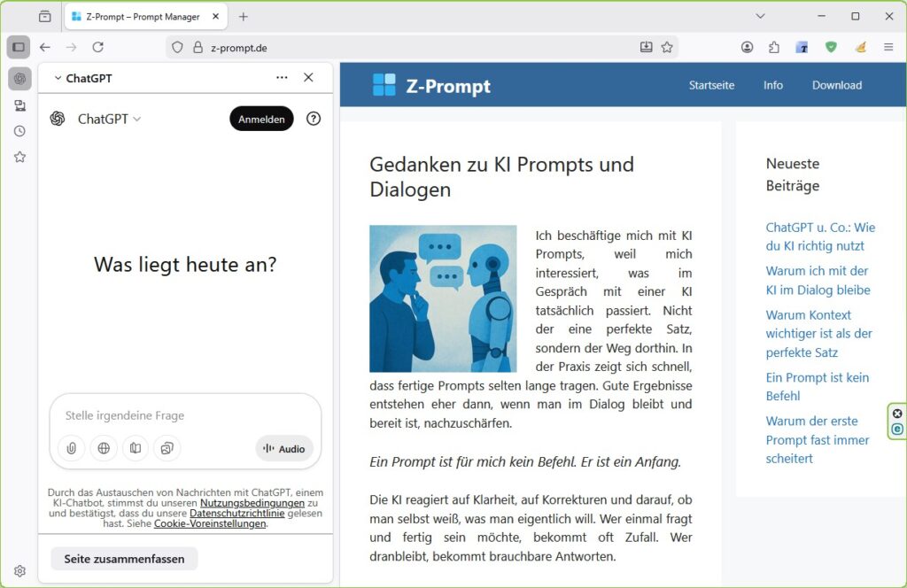Switch to the Info menu item
907x588 pixels.
(x=772, y=85)
